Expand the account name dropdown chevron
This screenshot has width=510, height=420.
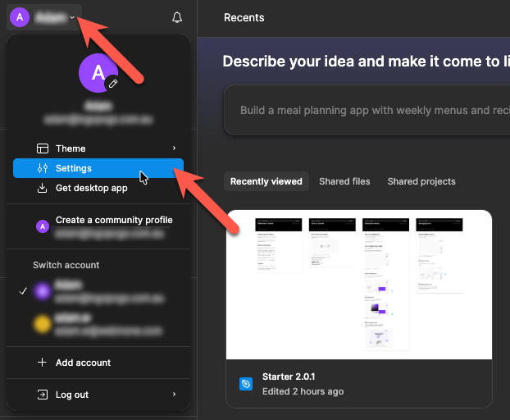(x=72, y=17)
